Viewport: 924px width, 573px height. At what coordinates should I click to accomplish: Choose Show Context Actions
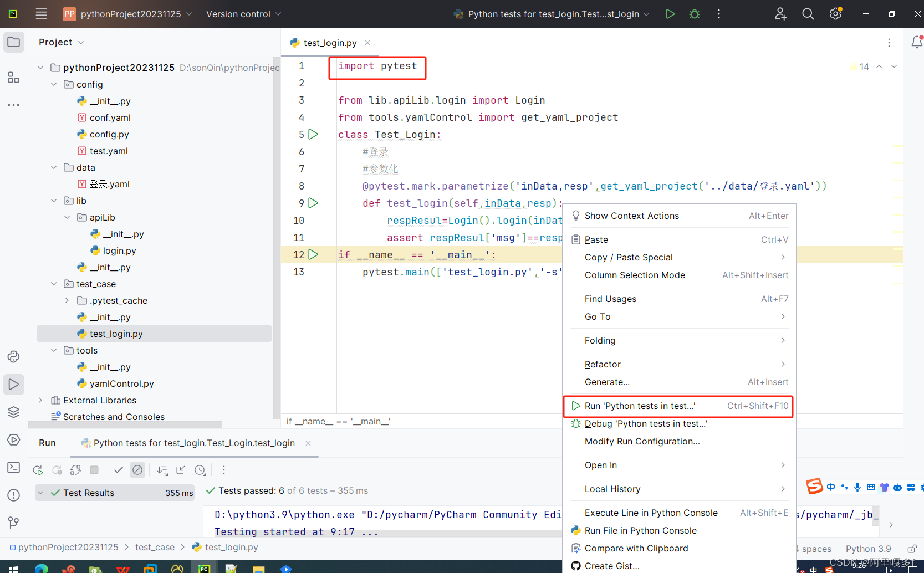(x=680, y=216)
